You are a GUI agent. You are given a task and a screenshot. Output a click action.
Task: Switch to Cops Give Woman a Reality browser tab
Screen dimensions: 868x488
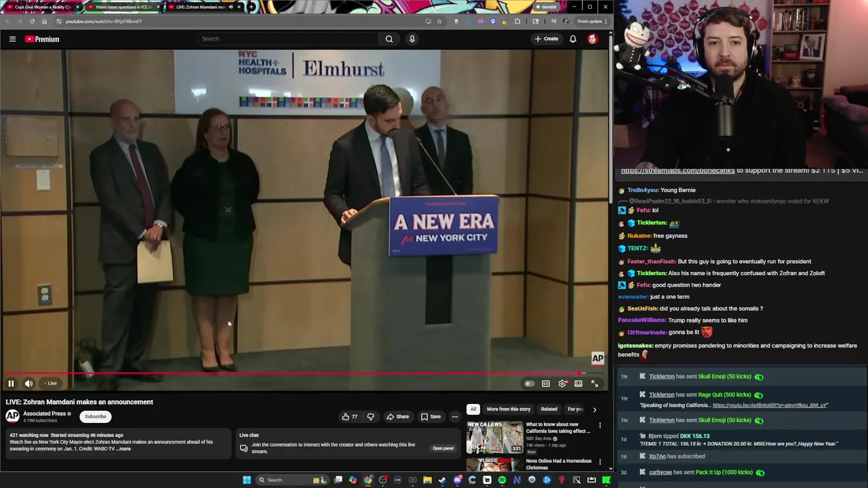41,7
